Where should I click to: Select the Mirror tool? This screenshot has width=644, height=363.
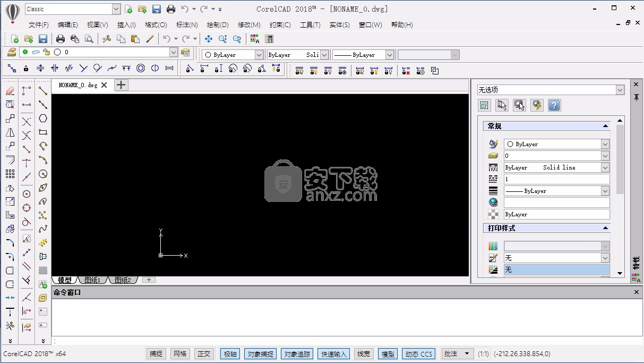[10, 132]
